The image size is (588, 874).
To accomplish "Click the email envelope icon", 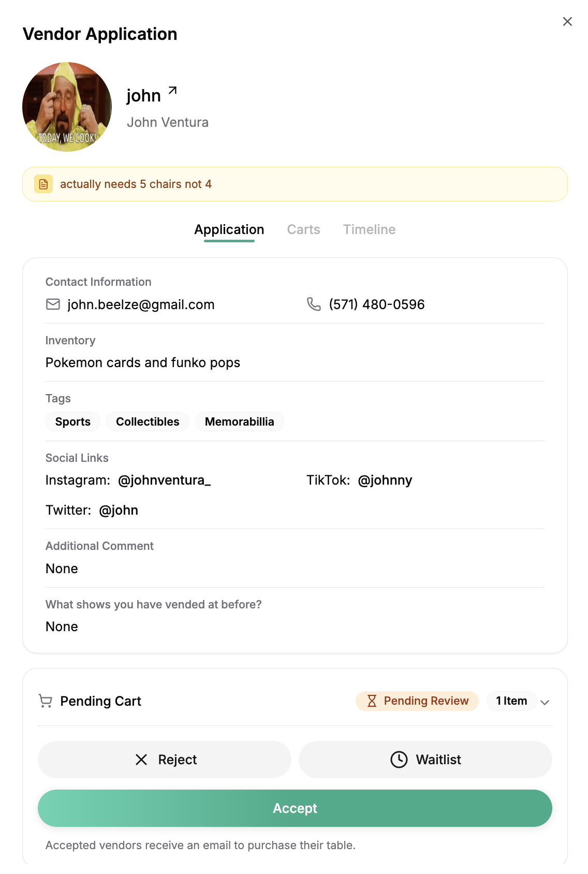I will pyautogui.click(x=53, y=304).
